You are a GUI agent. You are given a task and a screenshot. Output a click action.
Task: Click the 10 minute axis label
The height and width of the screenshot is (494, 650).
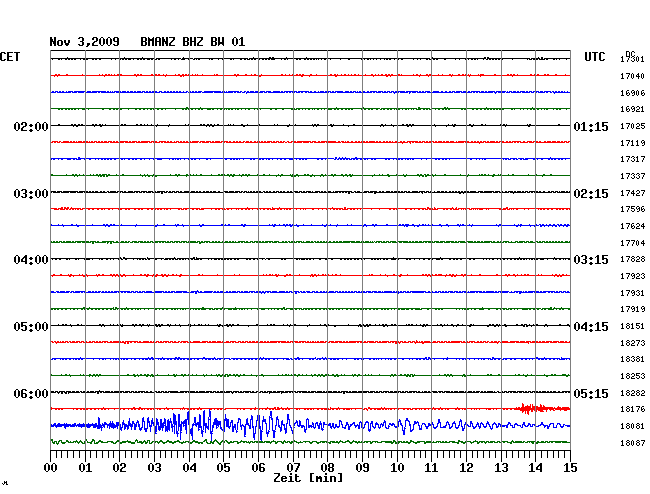(397, 468)
